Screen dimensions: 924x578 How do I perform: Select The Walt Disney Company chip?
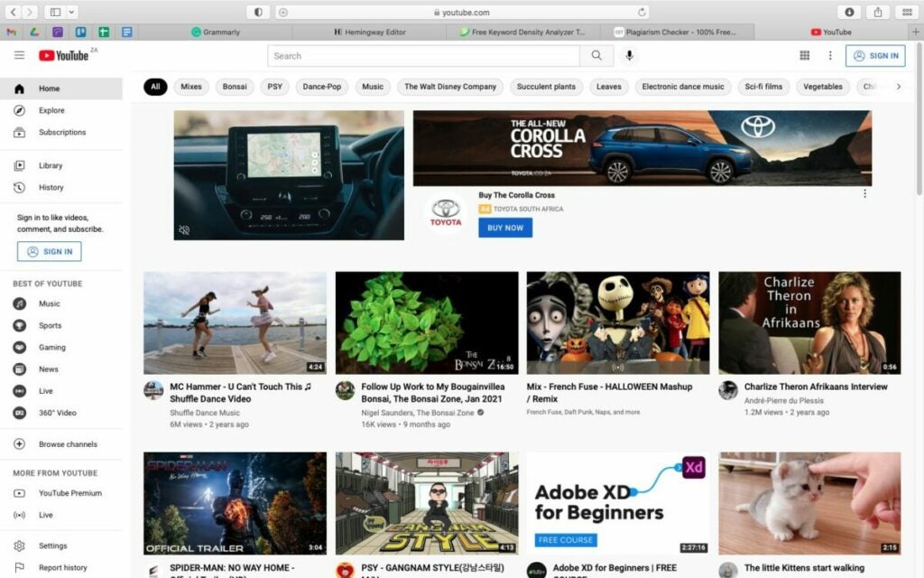tap(450, 87)
